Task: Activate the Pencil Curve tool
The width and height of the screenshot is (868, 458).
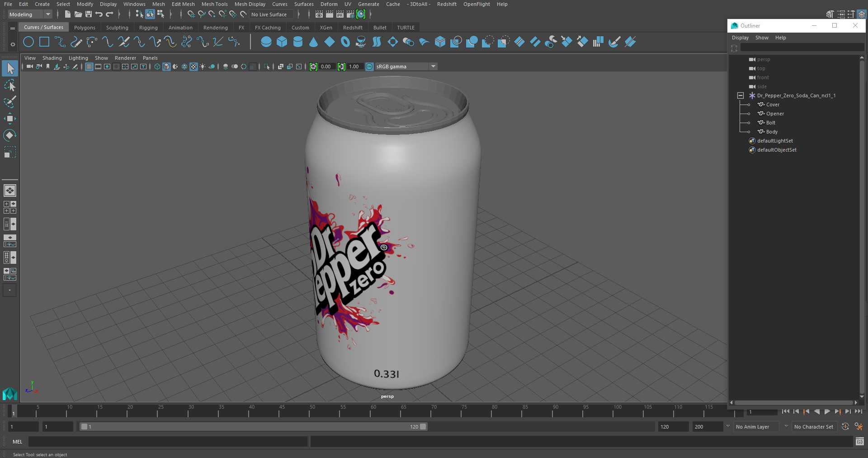Action: [x=76, y=42]
